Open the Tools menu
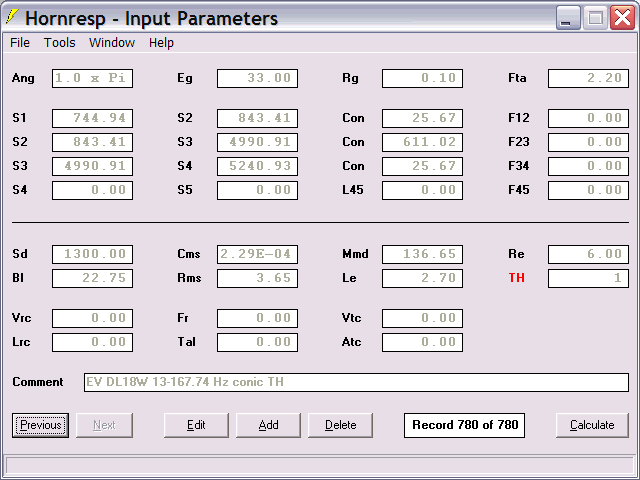The image size is (640, 480). [60, 42]
